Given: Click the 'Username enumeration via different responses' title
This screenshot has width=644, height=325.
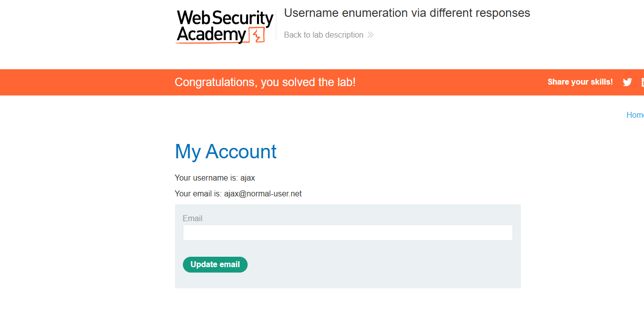Looking at the screenshot, I should (407, 13).
